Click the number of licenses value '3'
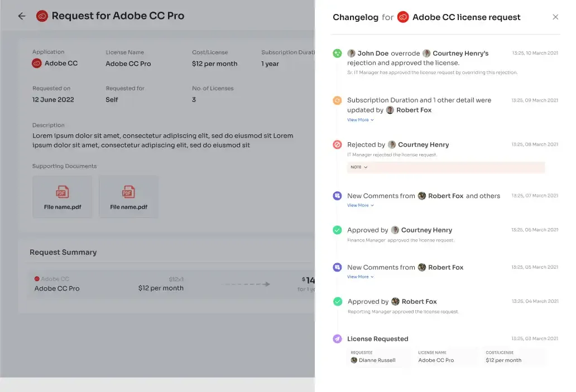Viewport: 576px width, 392px height. [x=194, y=99]
